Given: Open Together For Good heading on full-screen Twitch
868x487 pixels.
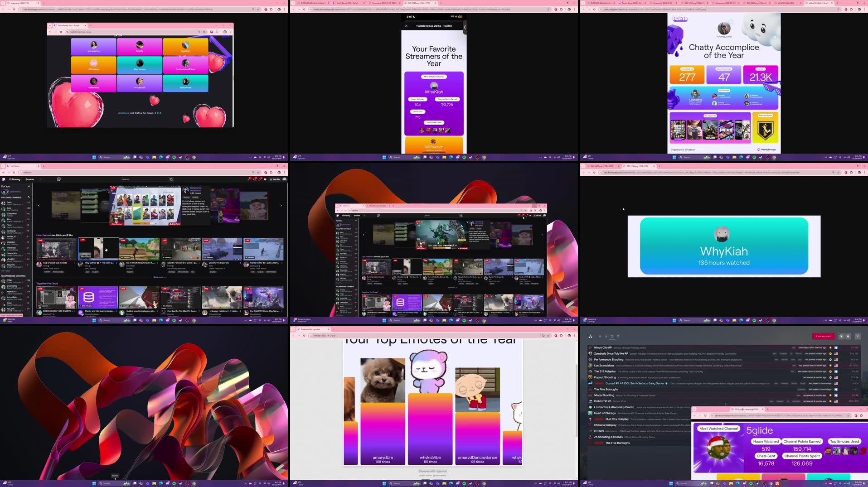Looking at the screenshot, I should click(x=47, y=284).
